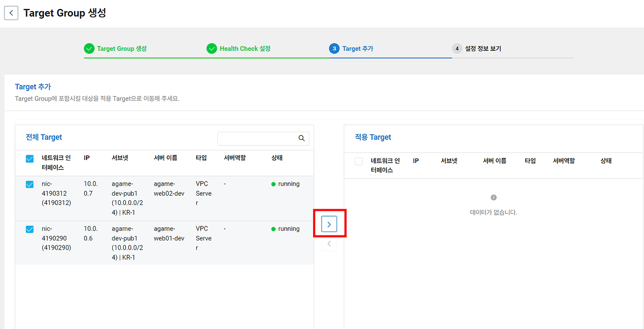Click the 서브넷 column header in 전체 Target
This screenshot has width=644, height=329.
click(120, 158)
